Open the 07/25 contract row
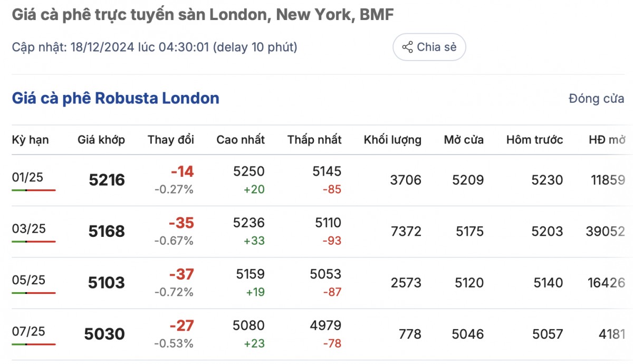Image resolution: width=633 pixels, height=364 pixels. 29,331
